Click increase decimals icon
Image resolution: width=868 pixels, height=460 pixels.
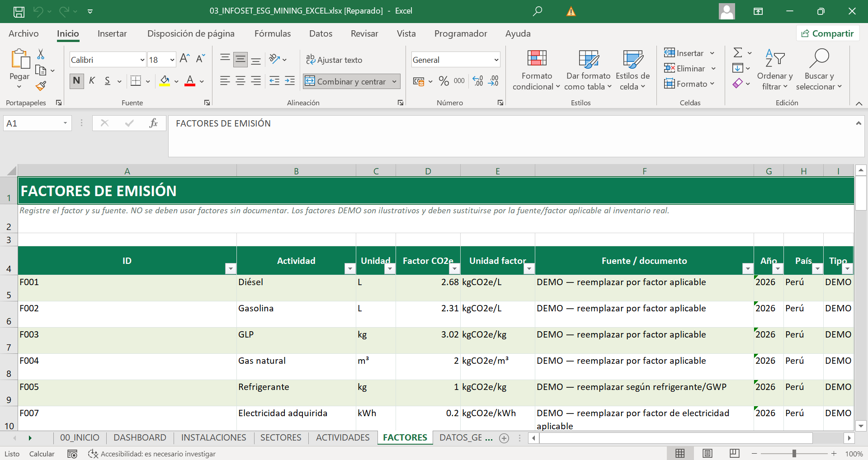click(478, 81)
